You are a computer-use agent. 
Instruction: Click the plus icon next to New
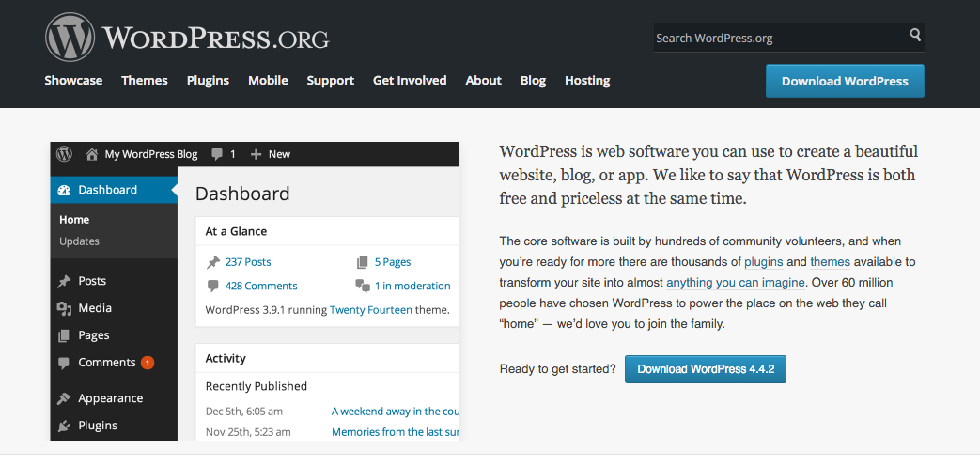(x=256, y=154)
